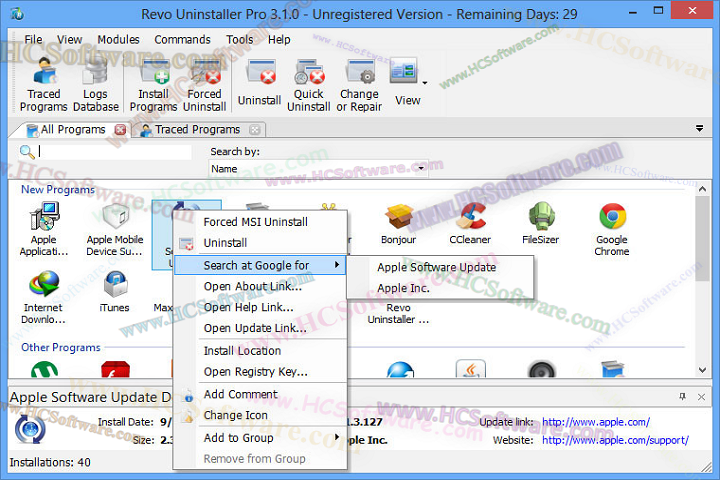The width and height of the screenshot is (720, 480).
Task: Open the File menu
Action: pyautogui.click(x=33, y=40)
